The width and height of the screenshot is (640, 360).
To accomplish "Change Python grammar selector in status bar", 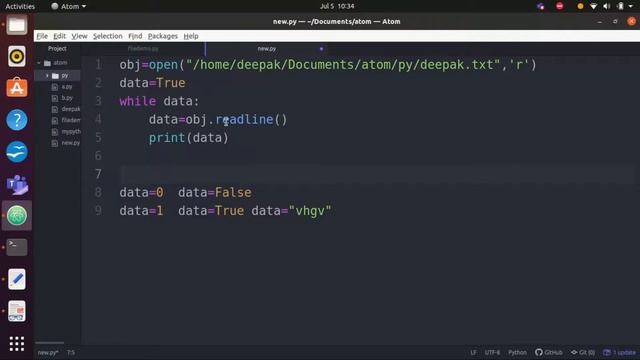I will (x=517, y=353).
